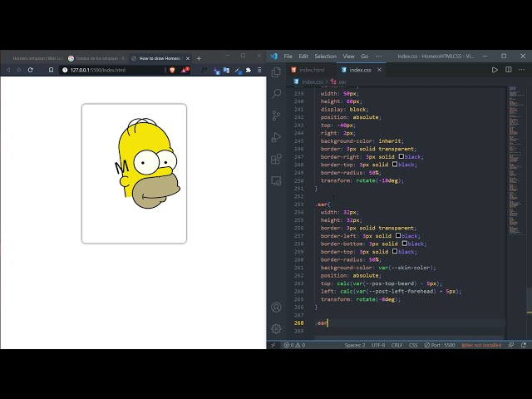
Task: Expand the hidden menu bar ellipsis
Action: coord(379,57)
